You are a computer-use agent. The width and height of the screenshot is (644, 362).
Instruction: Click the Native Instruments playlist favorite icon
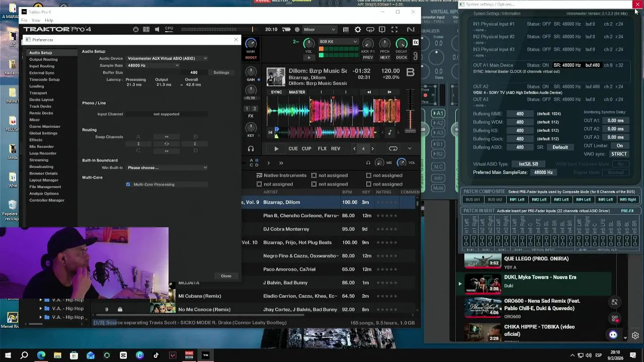pos(259,175)
